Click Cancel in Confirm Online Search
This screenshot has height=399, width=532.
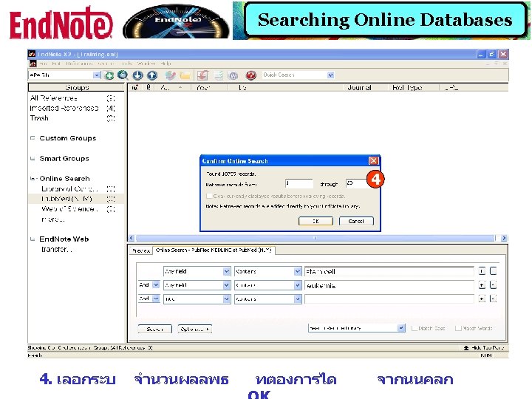[356, 221]
